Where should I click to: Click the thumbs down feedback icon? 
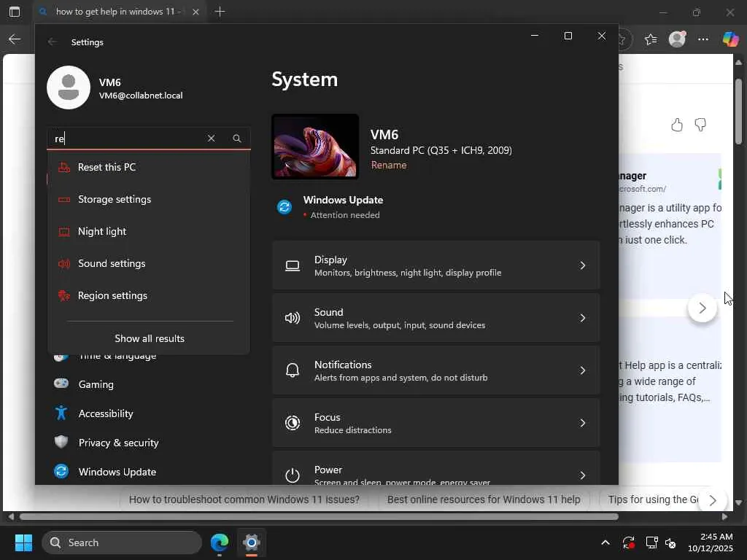[700, 125]
